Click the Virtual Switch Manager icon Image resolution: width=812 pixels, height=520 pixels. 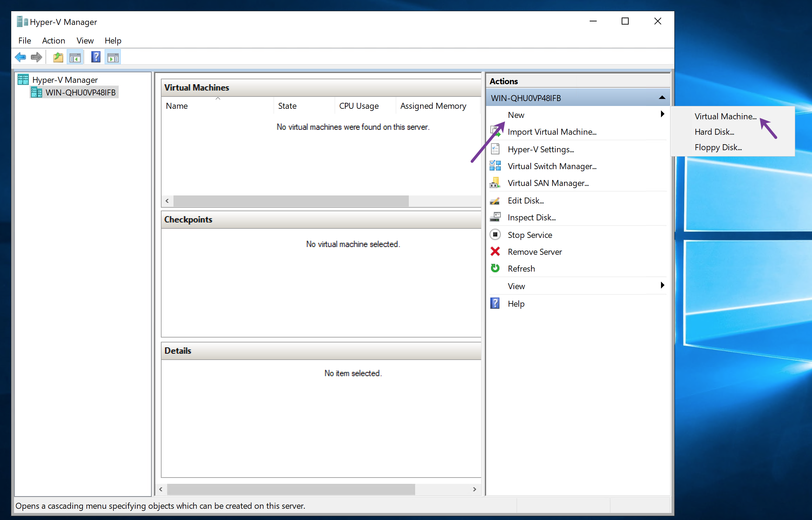(x=495, y=166)
